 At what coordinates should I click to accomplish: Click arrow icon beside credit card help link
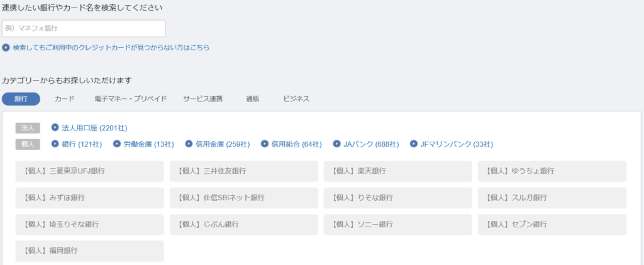tap(6, 48)
